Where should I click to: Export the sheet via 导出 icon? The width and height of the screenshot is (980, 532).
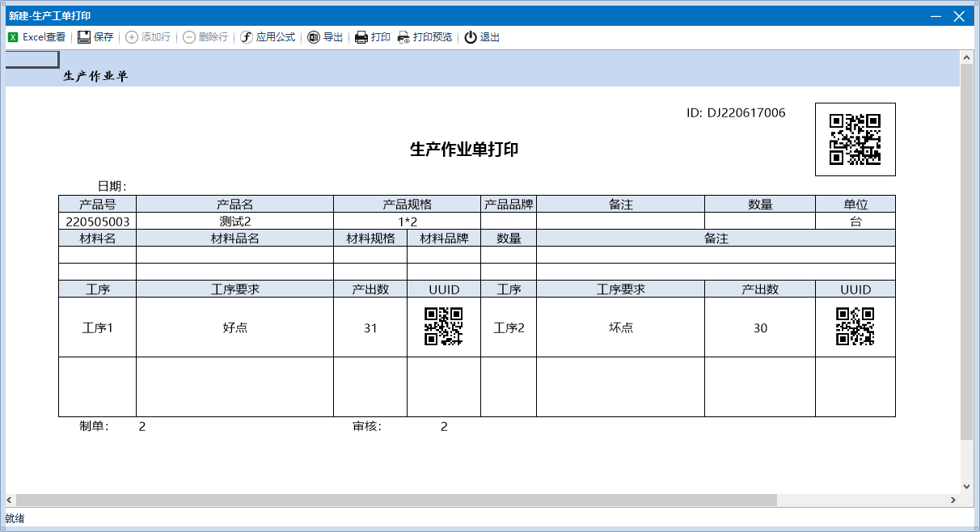(x=314, y=37)
